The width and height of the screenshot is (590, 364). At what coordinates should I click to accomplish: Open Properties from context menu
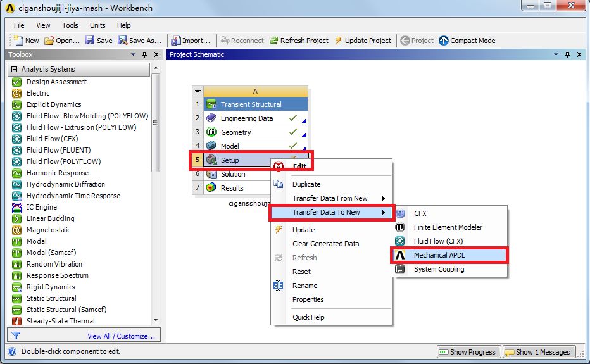(332, 299)
